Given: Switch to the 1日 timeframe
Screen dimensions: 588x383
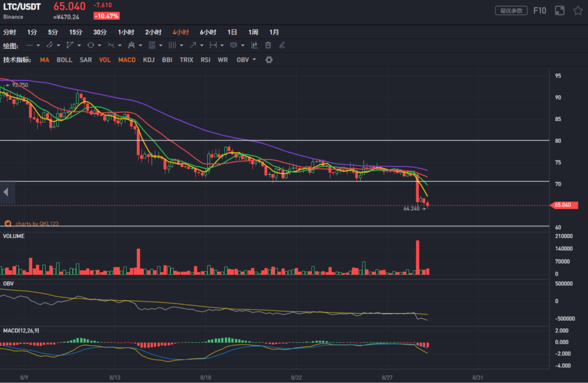Looking at the screenshot, I should (232, 32).
